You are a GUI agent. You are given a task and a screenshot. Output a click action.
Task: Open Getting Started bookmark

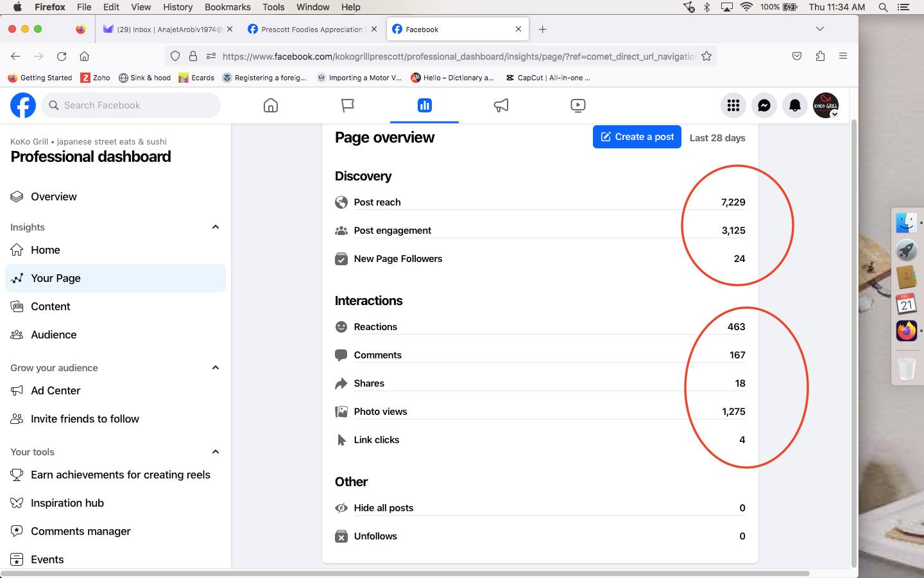(40, 78)
